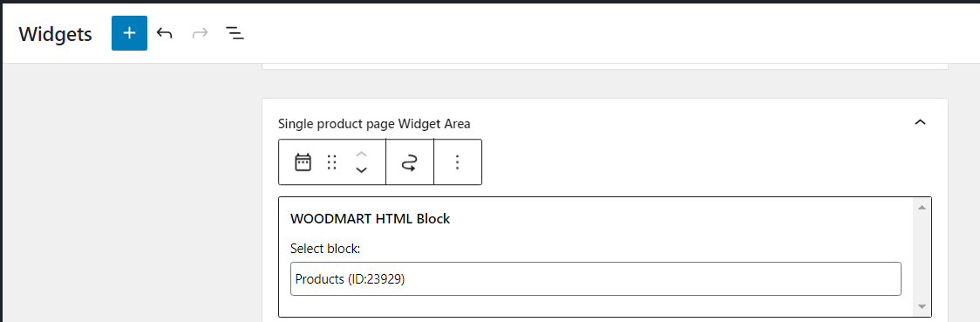The image size is (980, 322).
Task: Click the six-dot drag handle
Action: pyautogui.click(x=332, y=162)
